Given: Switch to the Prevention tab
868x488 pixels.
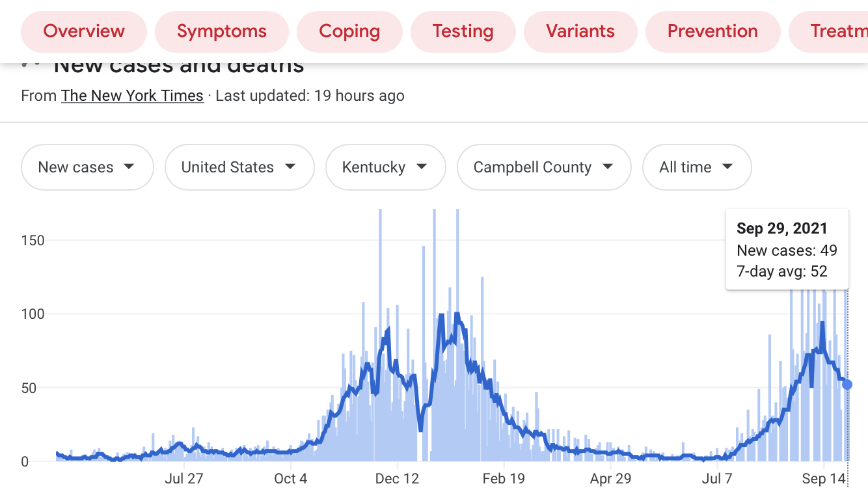Looking at the screenshot, I should tap(712, 31).
